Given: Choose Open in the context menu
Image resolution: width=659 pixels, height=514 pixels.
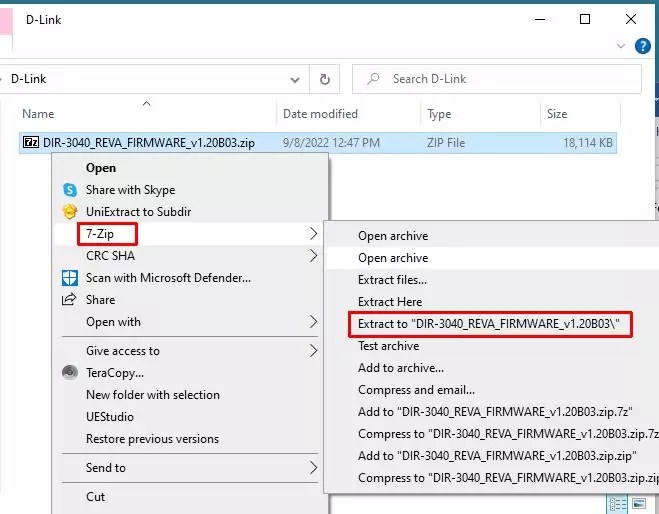Looking at the screenshot, I should tap(101, 168).
